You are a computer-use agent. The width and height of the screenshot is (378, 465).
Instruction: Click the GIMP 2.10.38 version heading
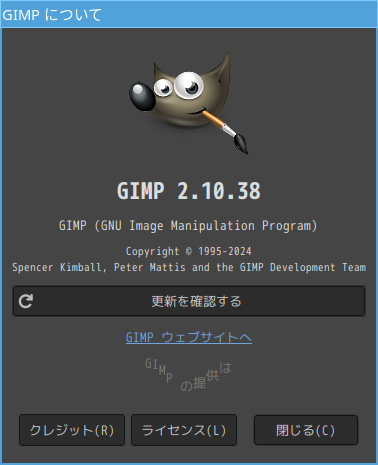(189, 191)
